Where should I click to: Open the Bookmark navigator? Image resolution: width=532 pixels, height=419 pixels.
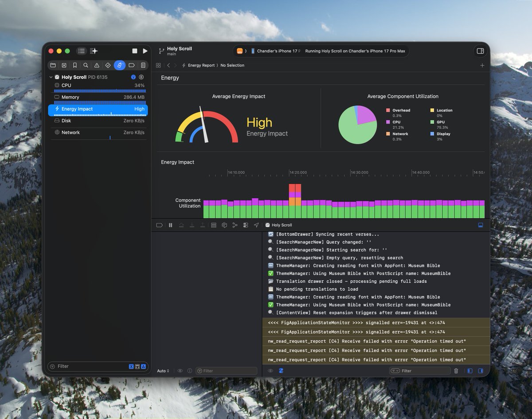[x=75, y=65]
